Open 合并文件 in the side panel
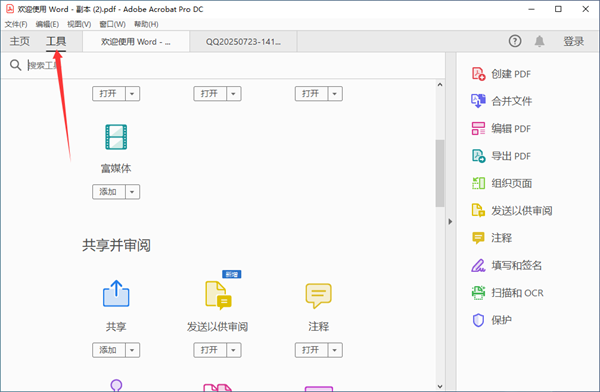The width and height of the screenshot is (600, 392). [x=501, y=101]
